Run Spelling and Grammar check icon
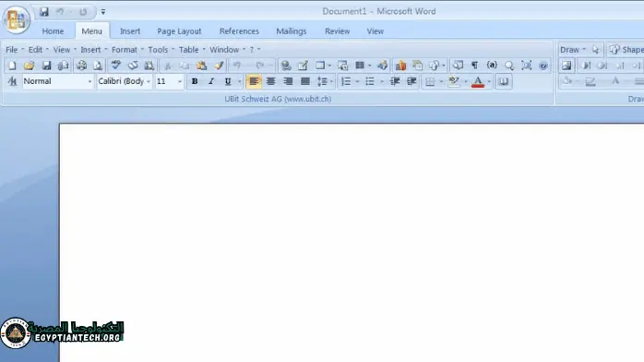 (116, 66)
